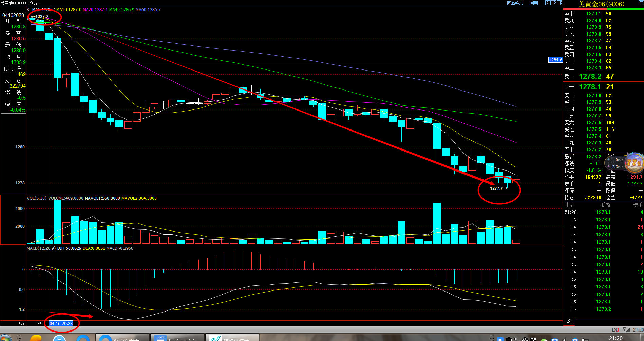Click the highlighted 04-16 20:28 time label

(x=61, y=323)
